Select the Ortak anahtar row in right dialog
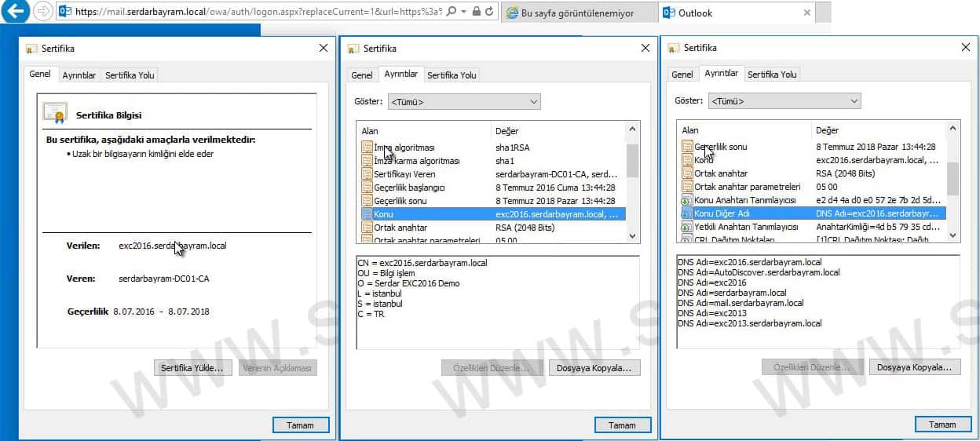Screen dimensions: 980x441 pos(813,173)
